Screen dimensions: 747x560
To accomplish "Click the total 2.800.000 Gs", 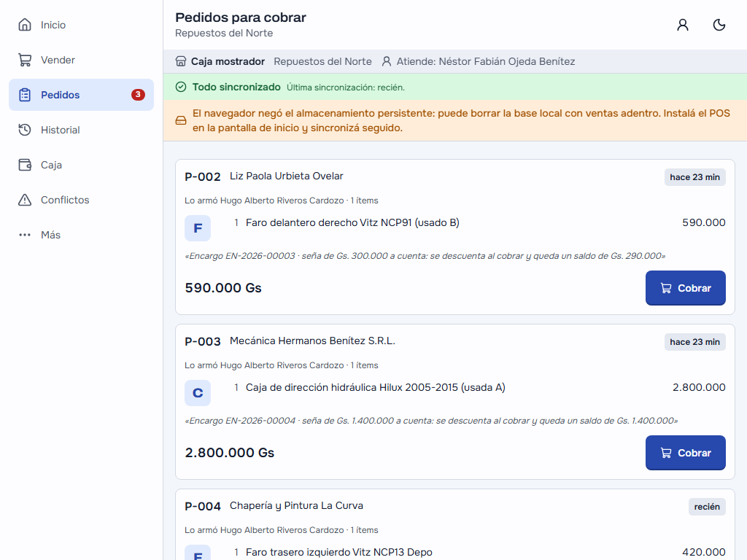I will tap(230, 453).
